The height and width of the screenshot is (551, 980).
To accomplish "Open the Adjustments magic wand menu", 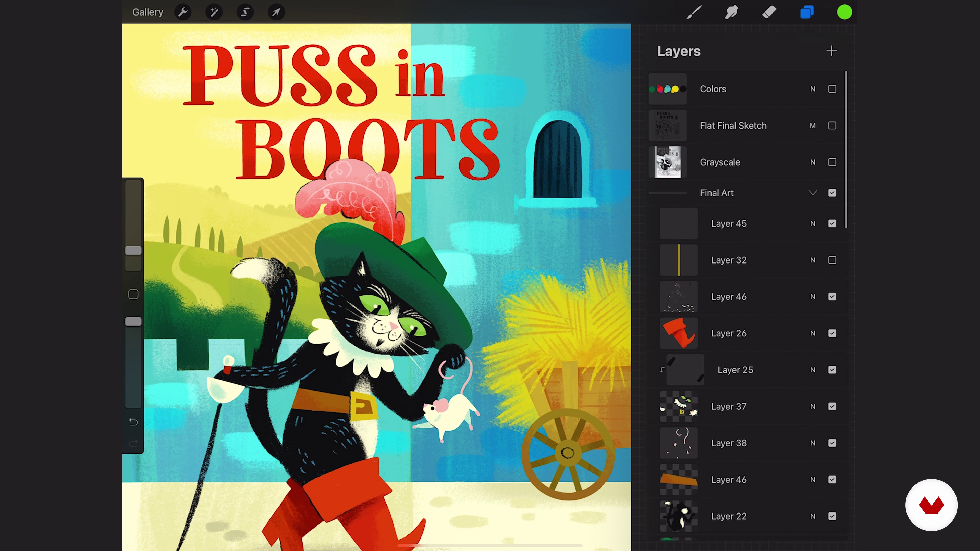I will (x=214, y=12).
